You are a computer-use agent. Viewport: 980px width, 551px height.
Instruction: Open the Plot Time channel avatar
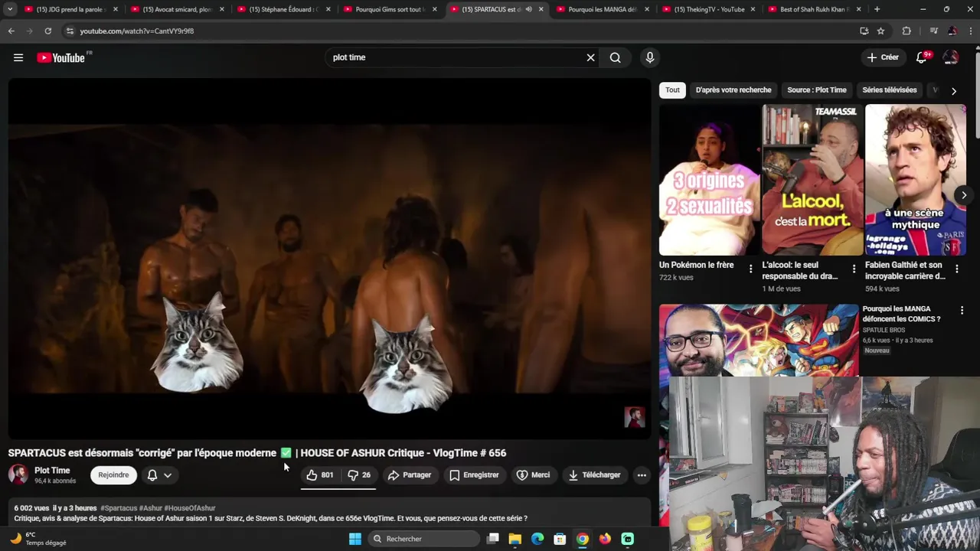(x=18, y=475)
